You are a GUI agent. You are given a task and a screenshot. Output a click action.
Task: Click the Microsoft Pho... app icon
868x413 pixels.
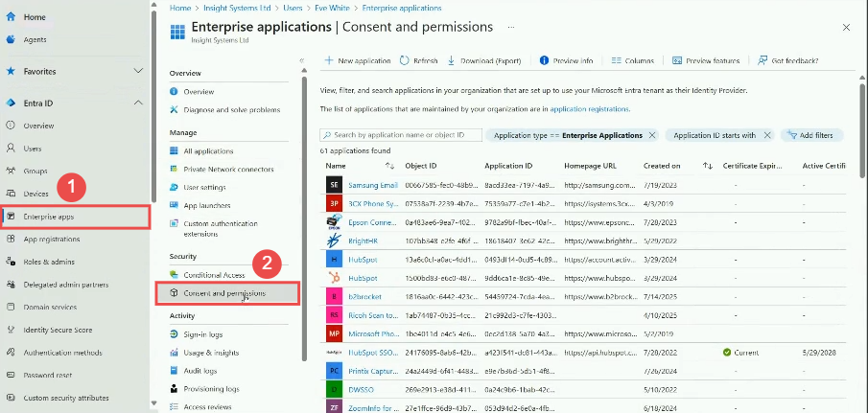pyautogui.click(x=334, y=333)
